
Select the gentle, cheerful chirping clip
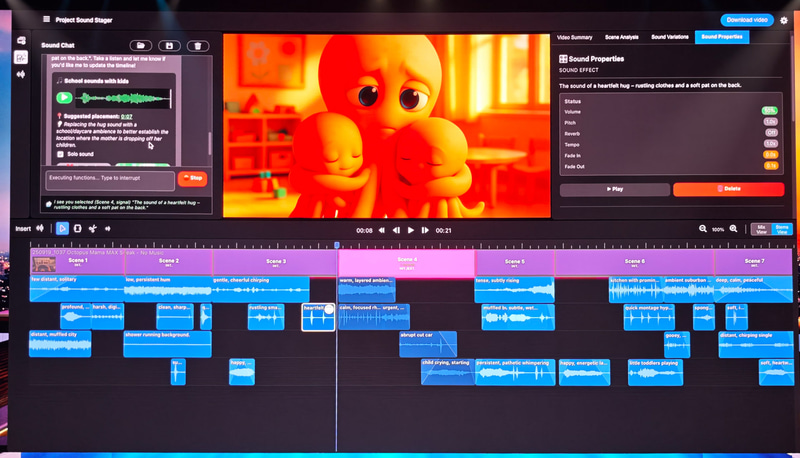pyautogui.click(x=261, y=289)
